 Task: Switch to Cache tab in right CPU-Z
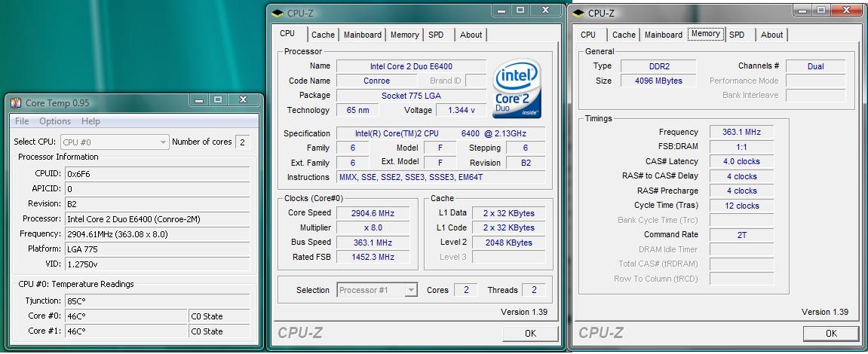point(624,35)
